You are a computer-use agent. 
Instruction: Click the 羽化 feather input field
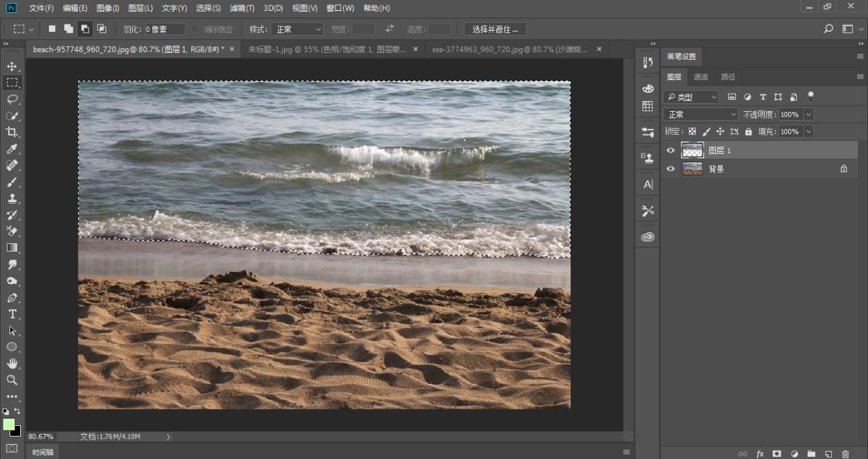point(164,29)
